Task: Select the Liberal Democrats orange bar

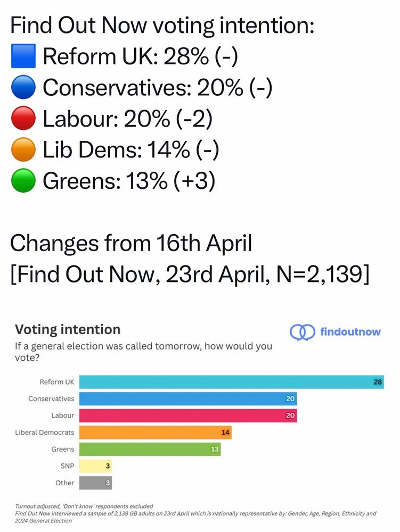Action: pos(156,432)
